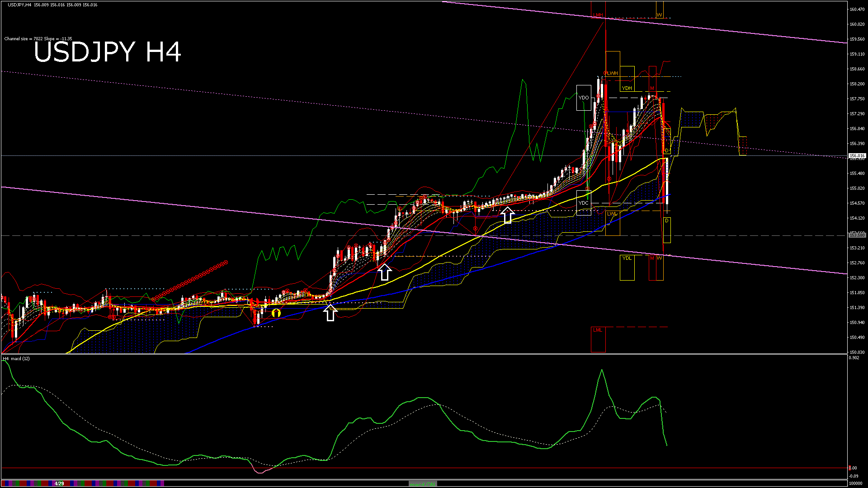Viewport: 868px width, 488px height.
Task: Click the yellow circle marker on the chart
Action: coord(276,313)
